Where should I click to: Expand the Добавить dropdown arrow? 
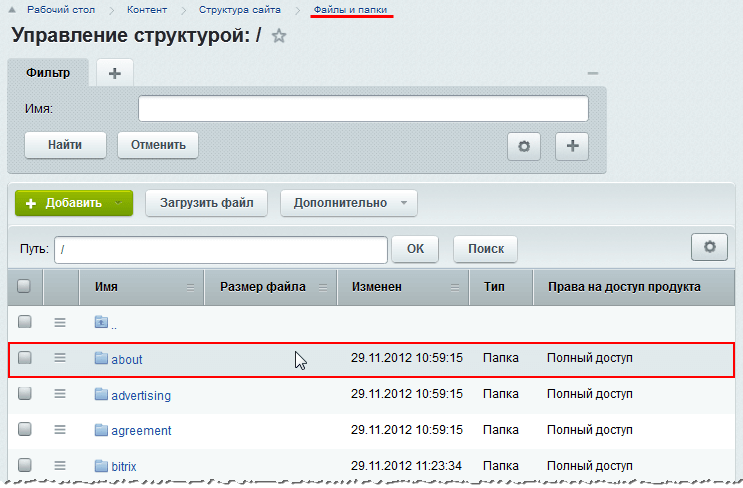(119, 203)
